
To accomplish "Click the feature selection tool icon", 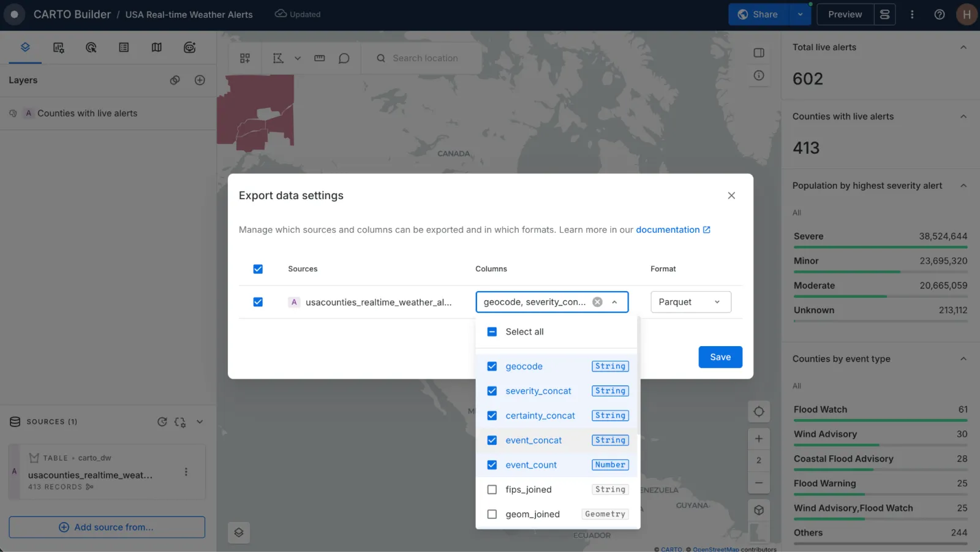I will pyautogui.click(x=278, y=58).
